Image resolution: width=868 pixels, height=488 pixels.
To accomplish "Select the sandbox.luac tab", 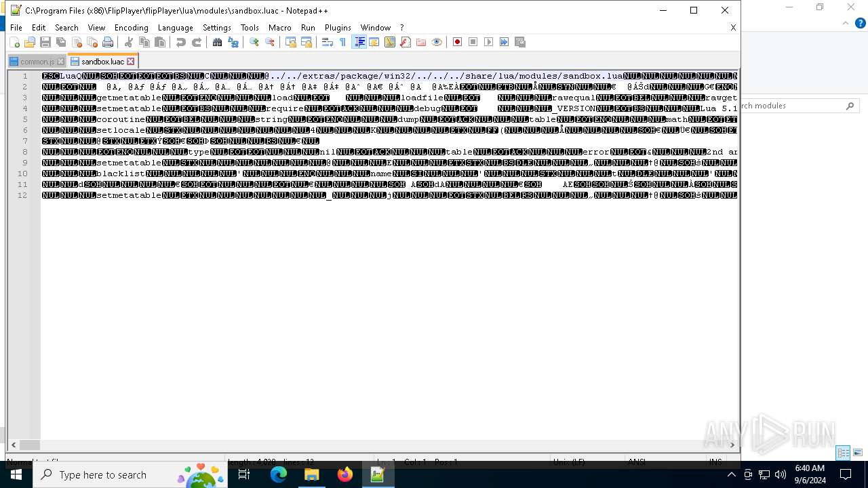I will [x=102, y=62].
